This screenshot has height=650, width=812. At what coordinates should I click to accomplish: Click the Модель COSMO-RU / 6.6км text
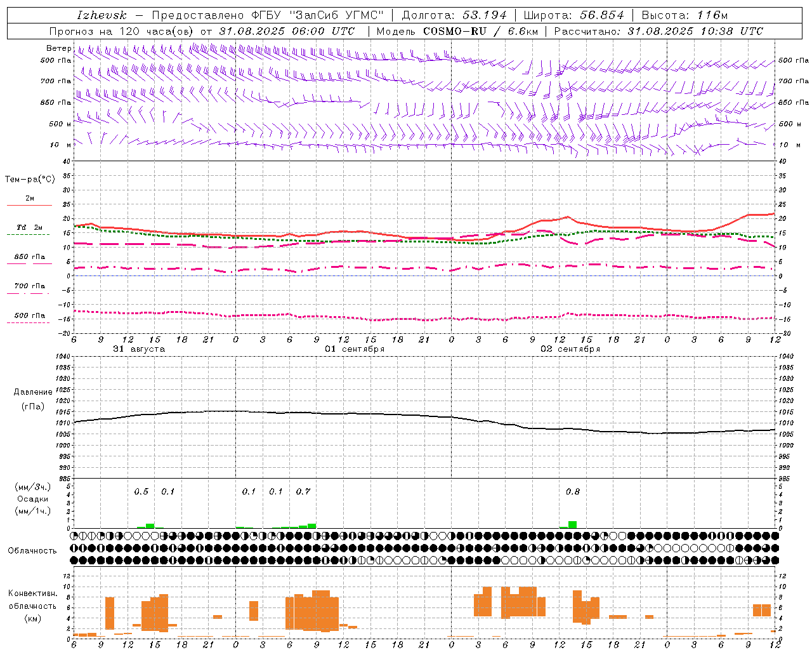pos(457,31)
